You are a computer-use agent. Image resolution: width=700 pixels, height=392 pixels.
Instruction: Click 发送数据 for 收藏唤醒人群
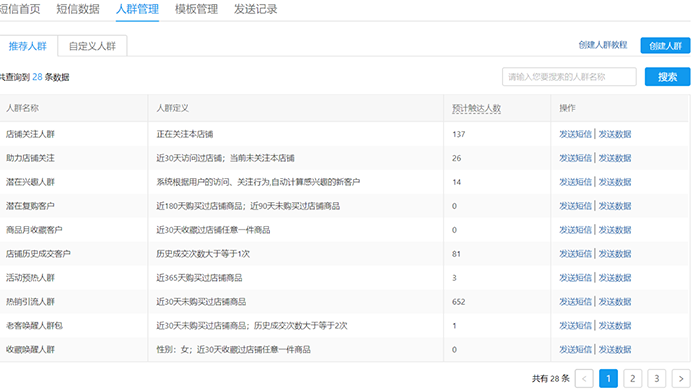coord(615,350)
